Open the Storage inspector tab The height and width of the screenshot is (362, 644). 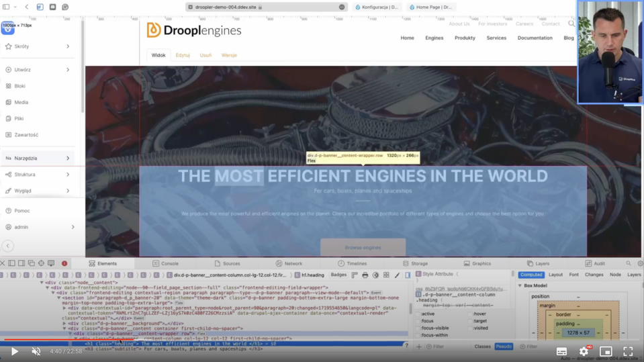click(415, 263)
